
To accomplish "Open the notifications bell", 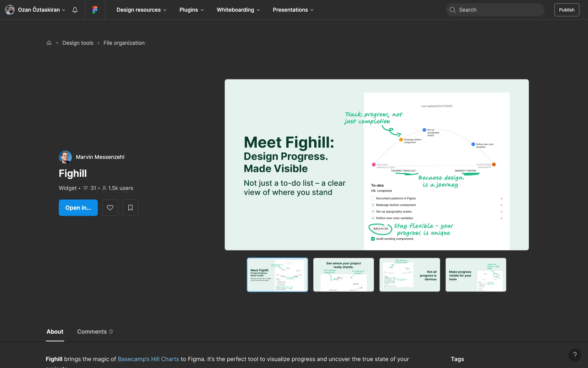I will point(75,10).
